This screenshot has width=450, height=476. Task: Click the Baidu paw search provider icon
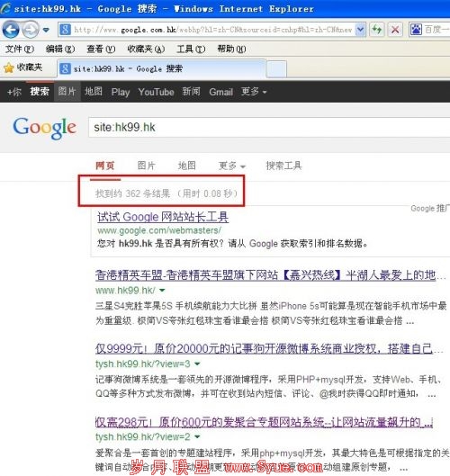coord(416,30)
